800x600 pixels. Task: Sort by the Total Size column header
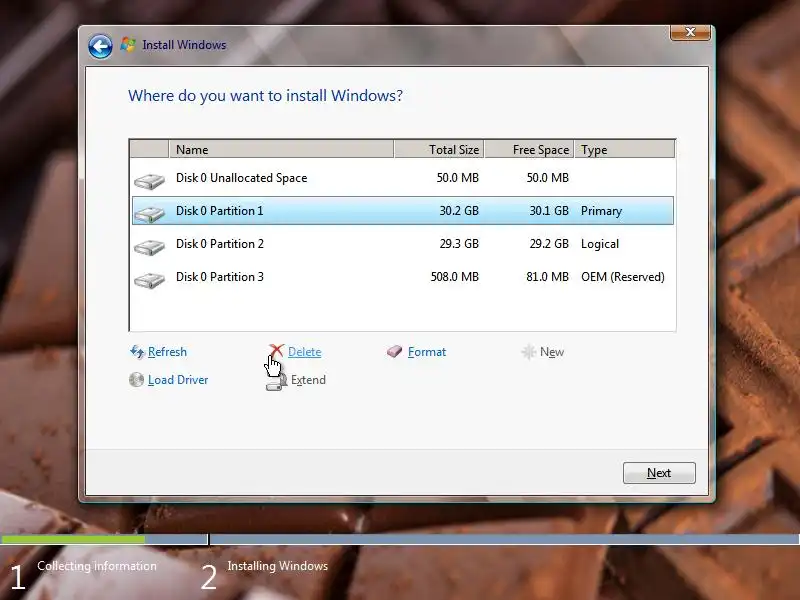[x=439, y=149]
